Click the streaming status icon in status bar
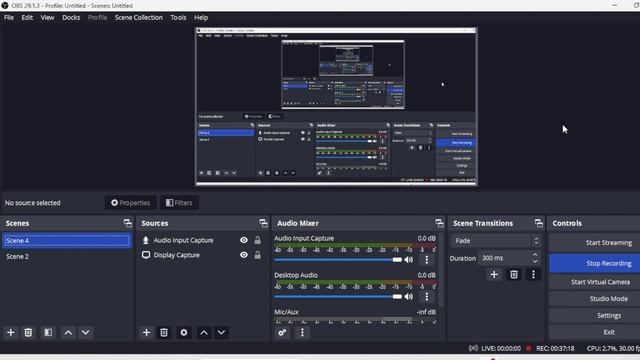Image resolution: width=640 pixels, height=360 pixels. click(x=473, y=348)
